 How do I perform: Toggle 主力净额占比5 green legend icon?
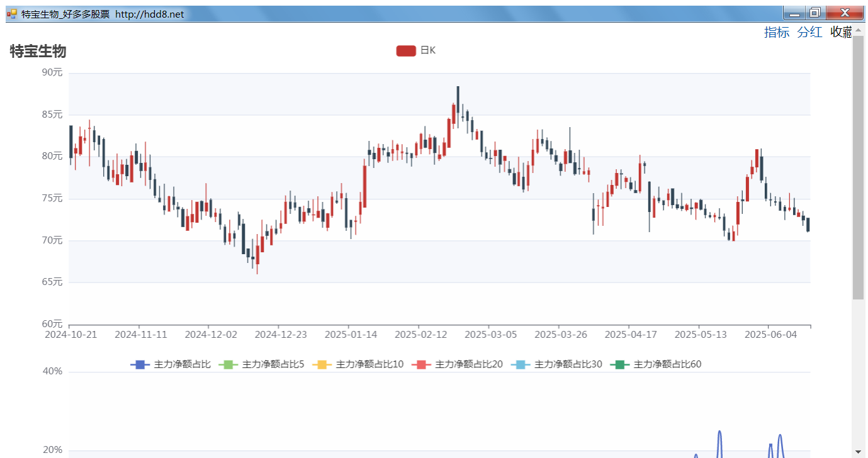click(x=228, y=364)
